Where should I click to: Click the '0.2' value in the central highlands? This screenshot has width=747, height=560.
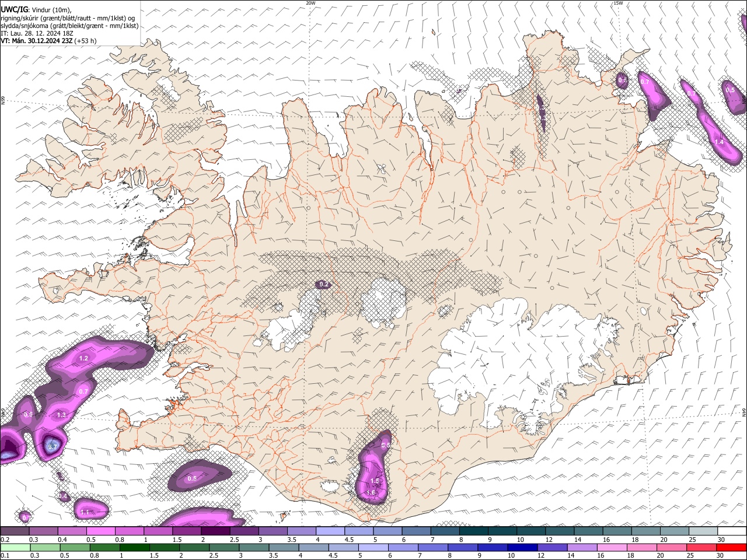click(x=324, y=284)
